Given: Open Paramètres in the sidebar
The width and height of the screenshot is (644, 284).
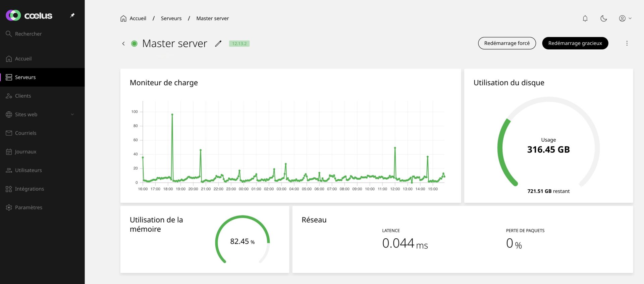Looking at the screenshot, I should coord(42,207).
